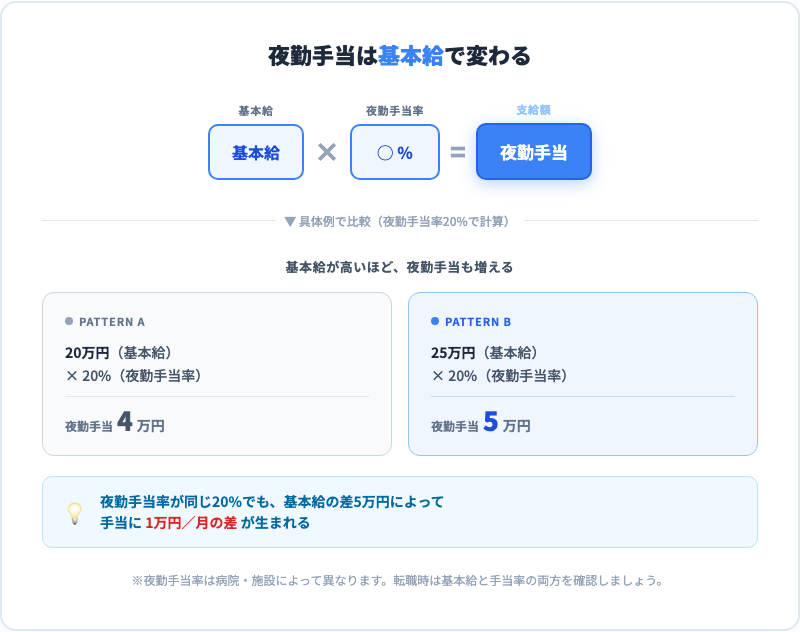The image size is (800, 632).
Task: Click the footnote starting ※夜勤手当率は病院・施設
Action: click(x=397, y=580)
